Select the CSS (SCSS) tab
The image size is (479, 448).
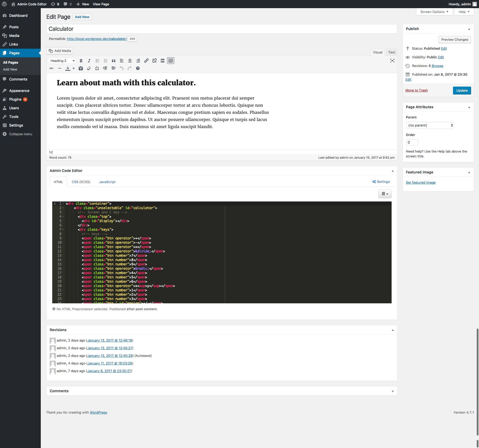(81, 182)
